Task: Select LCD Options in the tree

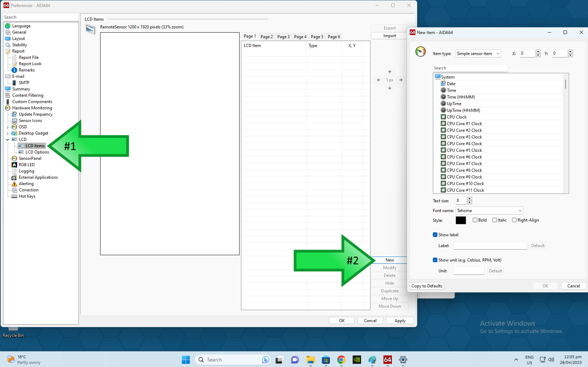Action: click(x=37, y=152)
